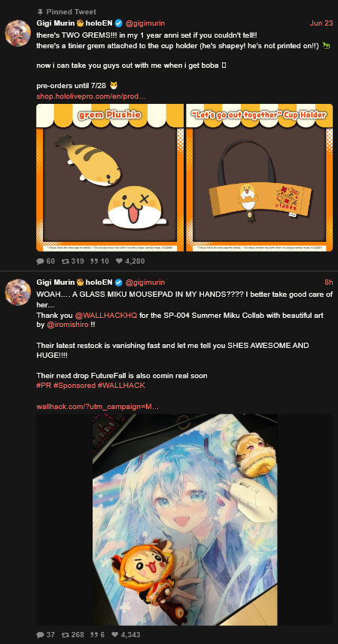Click the quote icon showing 6
338x644 pixels.
[94, 634]
